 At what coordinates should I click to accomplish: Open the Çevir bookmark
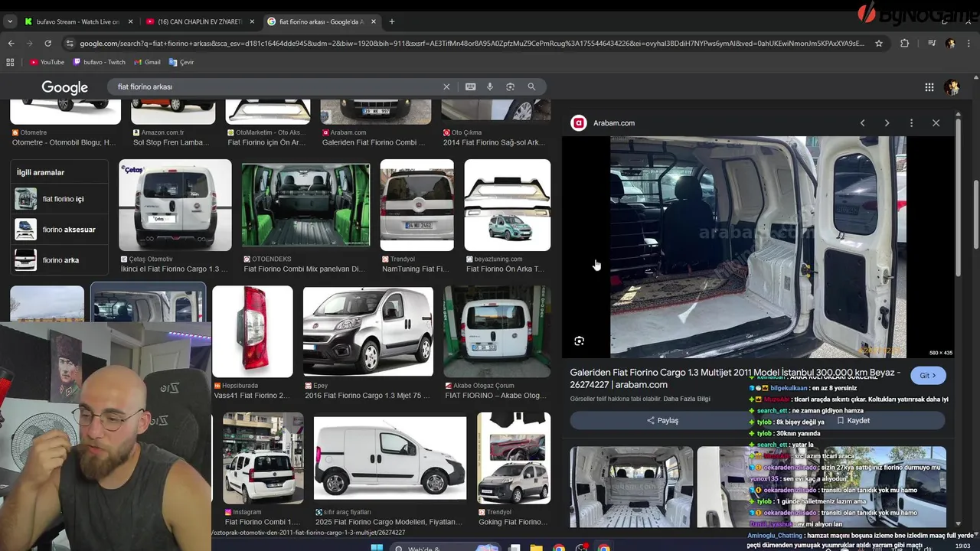point(181,62)
